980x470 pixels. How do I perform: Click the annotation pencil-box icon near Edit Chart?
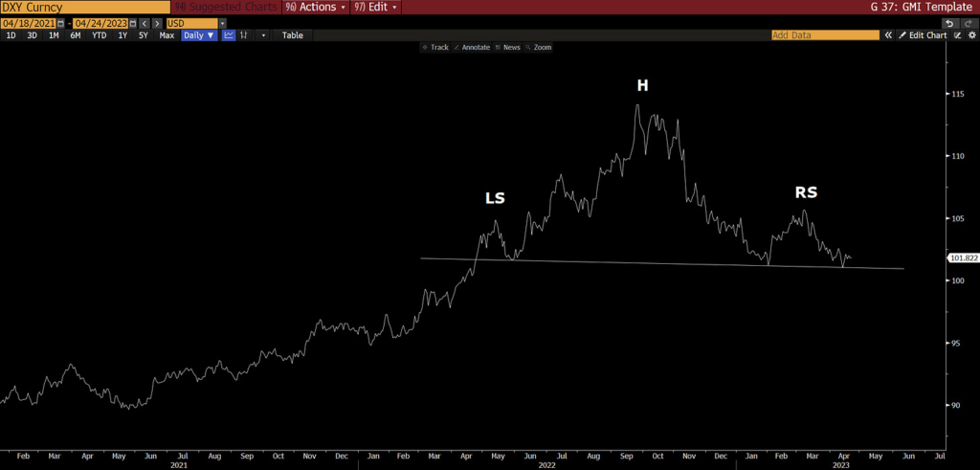(x=958, y=35)
